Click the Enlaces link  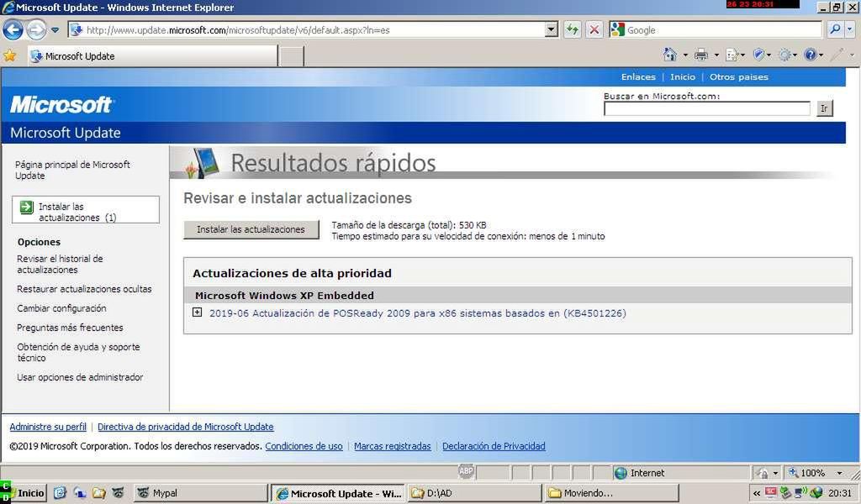[638, 76]
